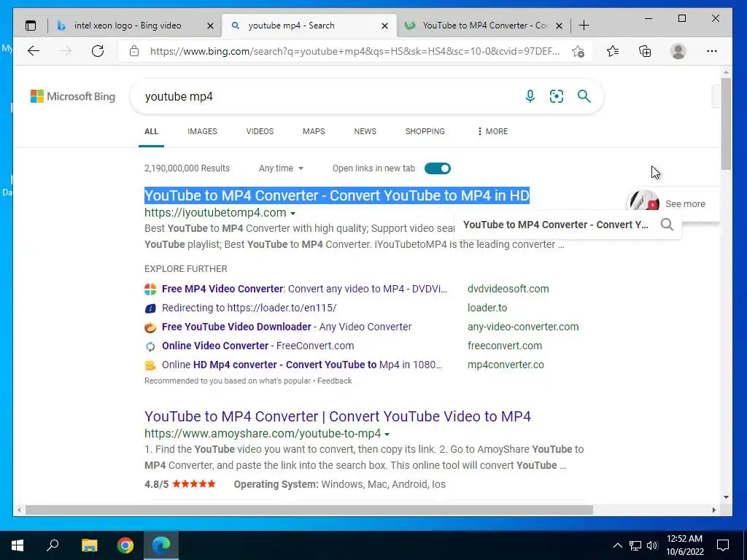Open the Action Center notifications icon
The width and height of the screenshot is (747, 560).
pyautogui.click(x=723, y=545)
